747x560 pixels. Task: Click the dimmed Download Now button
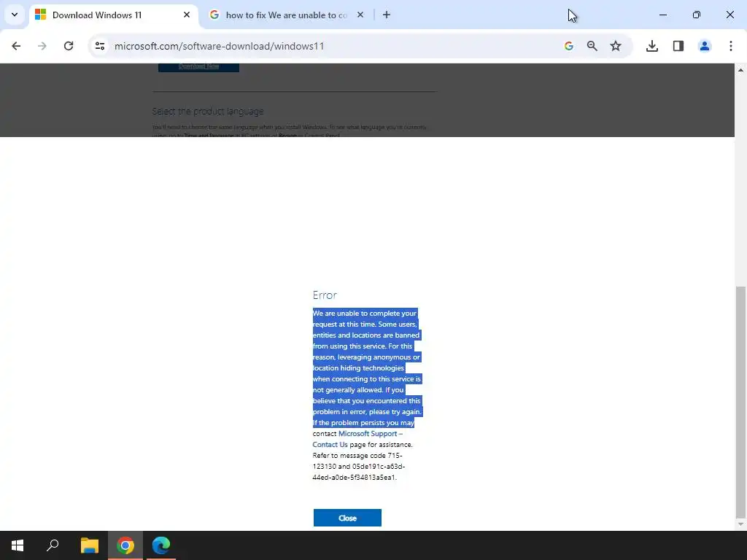[198, 66]
